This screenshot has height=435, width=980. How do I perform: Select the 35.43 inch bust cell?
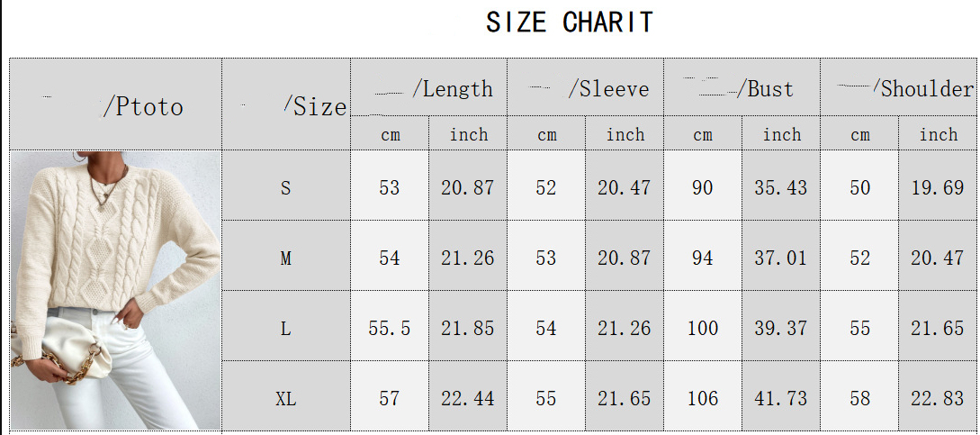781,186
